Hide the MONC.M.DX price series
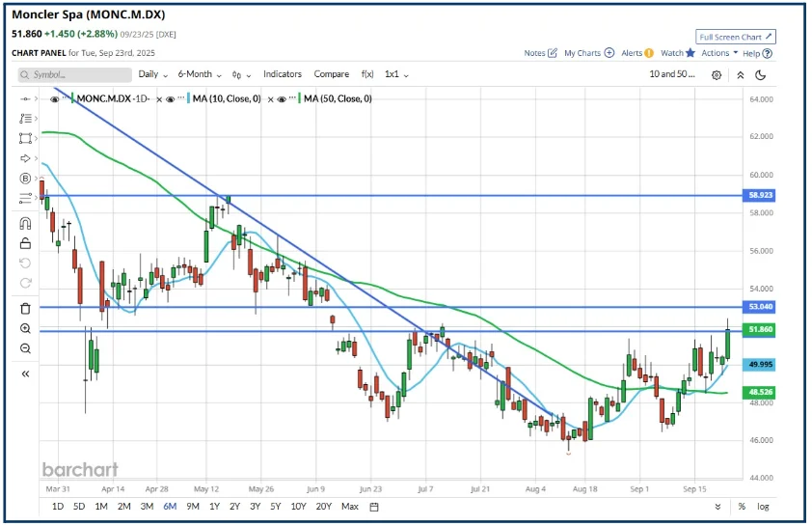The width and height of the screenshot is (812, 526). pos(54,99)
